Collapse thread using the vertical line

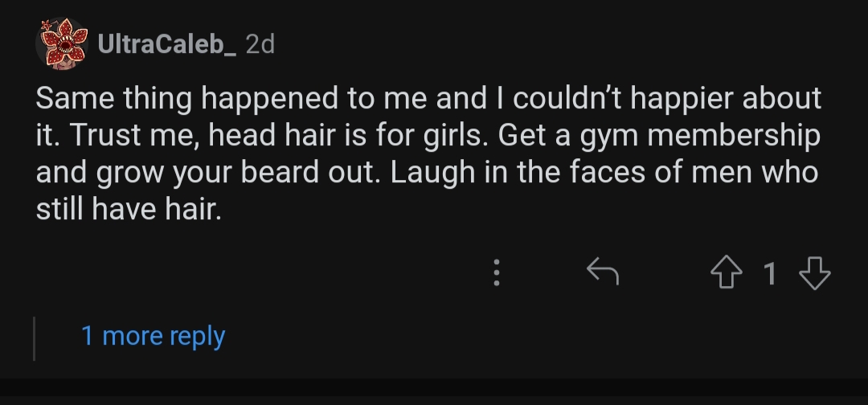point(35,338)
